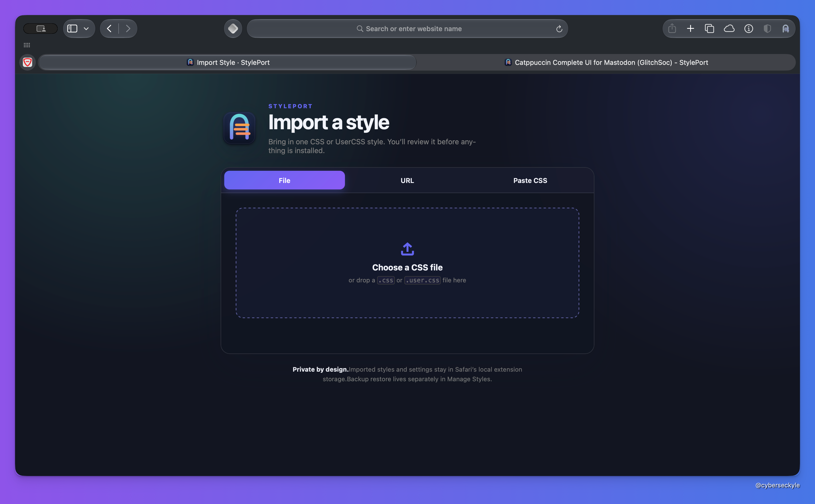Select the File import tab

pyautogui.click(x=284, y=180)
